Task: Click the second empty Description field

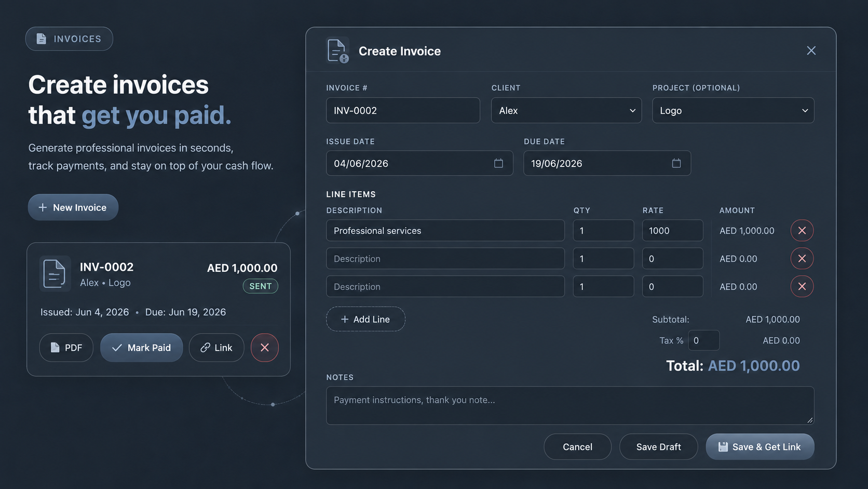Action: click(x=445, y=258)
